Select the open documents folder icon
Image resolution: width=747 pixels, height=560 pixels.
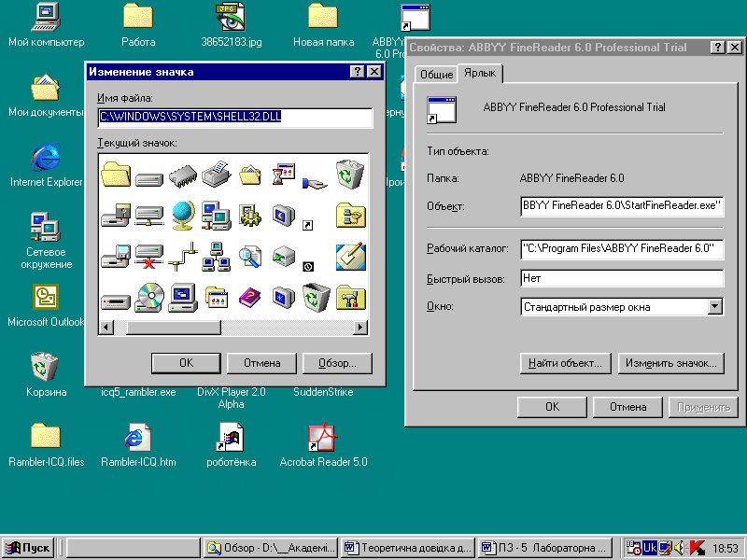(x=250, y=175)
